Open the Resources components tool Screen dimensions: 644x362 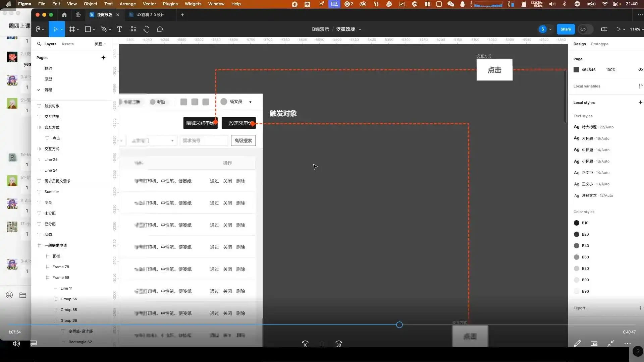(x=133, y=29)
